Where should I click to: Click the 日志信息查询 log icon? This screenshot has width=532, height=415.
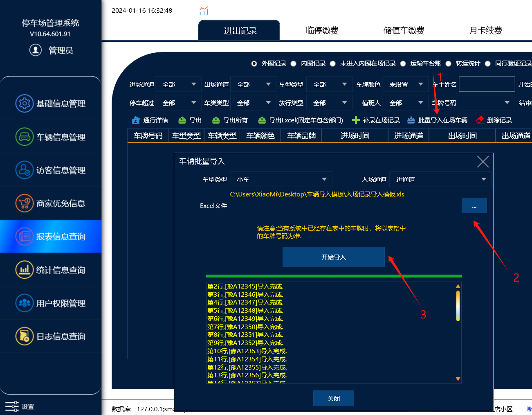pyautogui.click(x=24, y=336)
